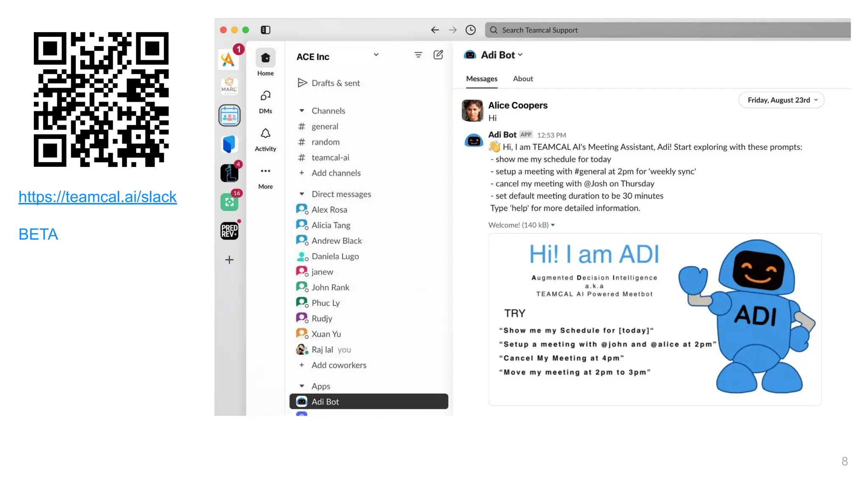Click Alice Coopers' profile photo
Image resolution: width=868 pixels, height=488 pixels.
tap(472, 111)
